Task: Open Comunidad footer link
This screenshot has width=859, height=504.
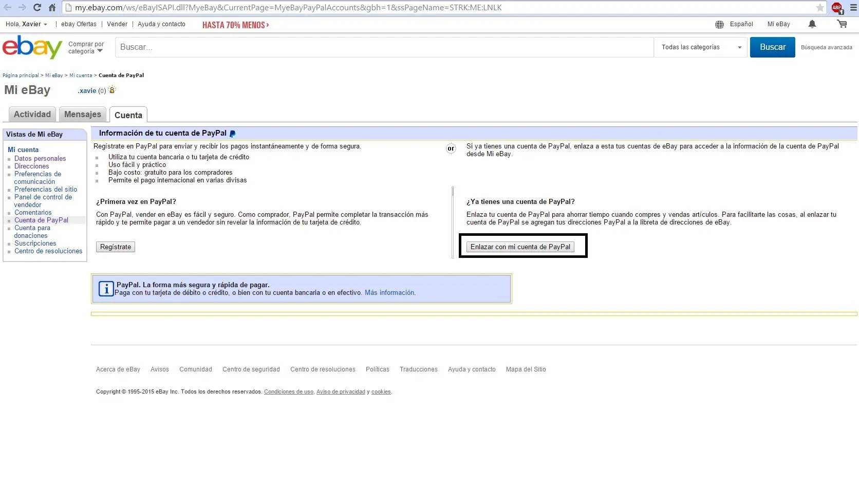Action: pos(196,369)
